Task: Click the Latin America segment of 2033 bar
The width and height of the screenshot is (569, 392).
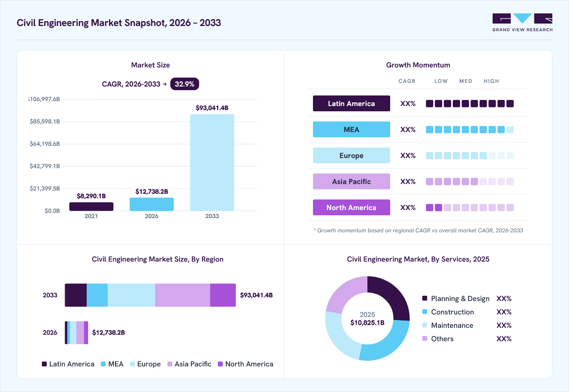Action: click(76, 295)
